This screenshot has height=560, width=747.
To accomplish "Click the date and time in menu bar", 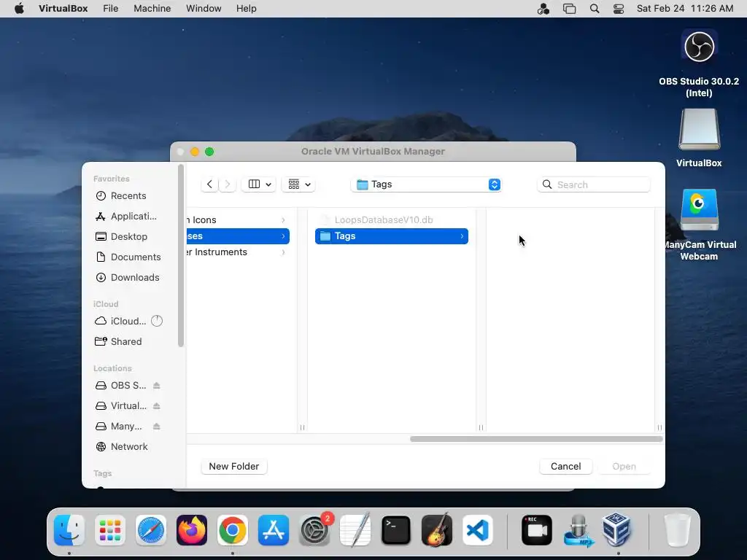I will coord(685,9).
